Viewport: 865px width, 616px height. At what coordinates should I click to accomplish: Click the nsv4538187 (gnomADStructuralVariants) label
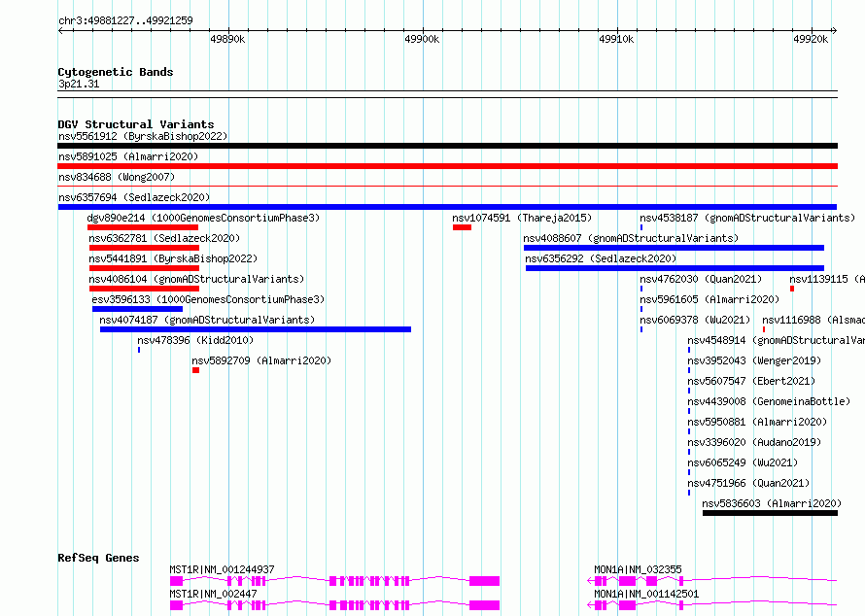click(747, 218)
